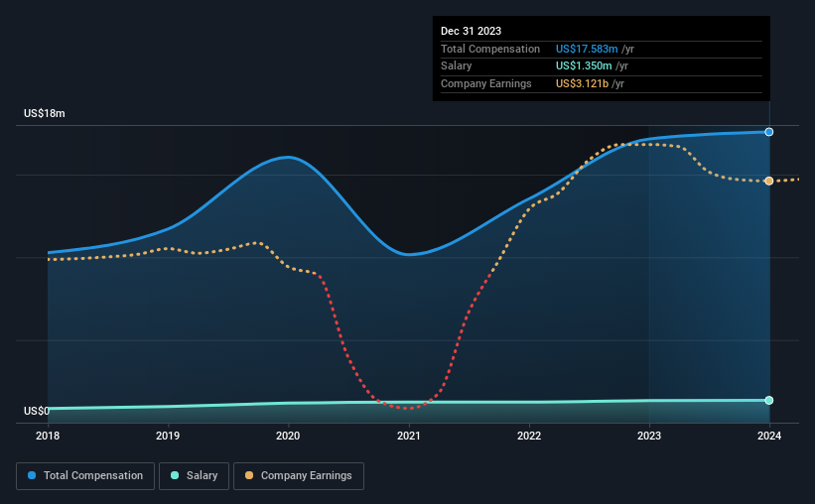815x504 pixels.
Task: Click the Salary teal data point at 2024
Action: (x=768, y=400)
